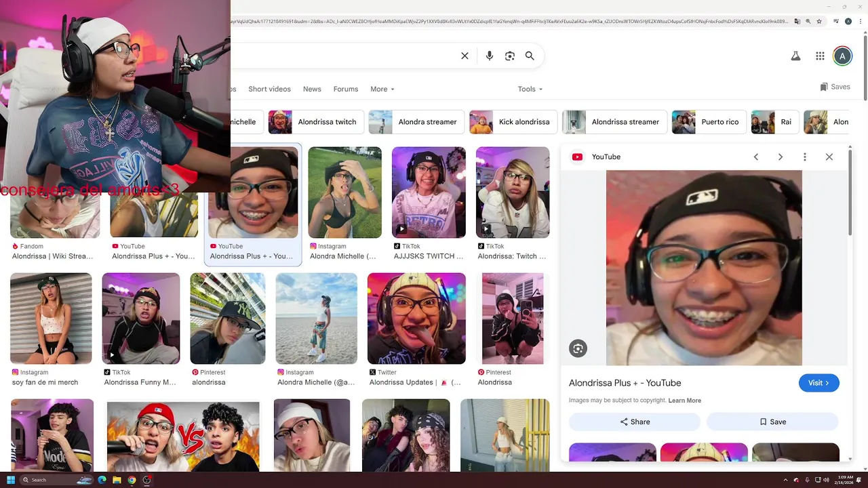Open Chrome profile icon in toolbar
The height and width of the screenshot is (488, 868).
848,22
